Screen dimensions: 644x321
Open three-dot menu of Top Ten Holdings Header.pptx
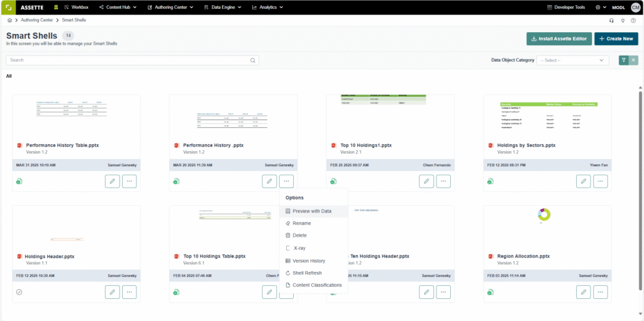coord(443,292)
